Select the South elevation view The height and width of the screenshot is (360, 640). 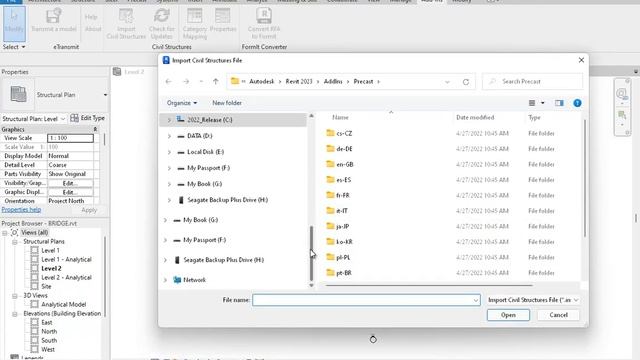49,340
